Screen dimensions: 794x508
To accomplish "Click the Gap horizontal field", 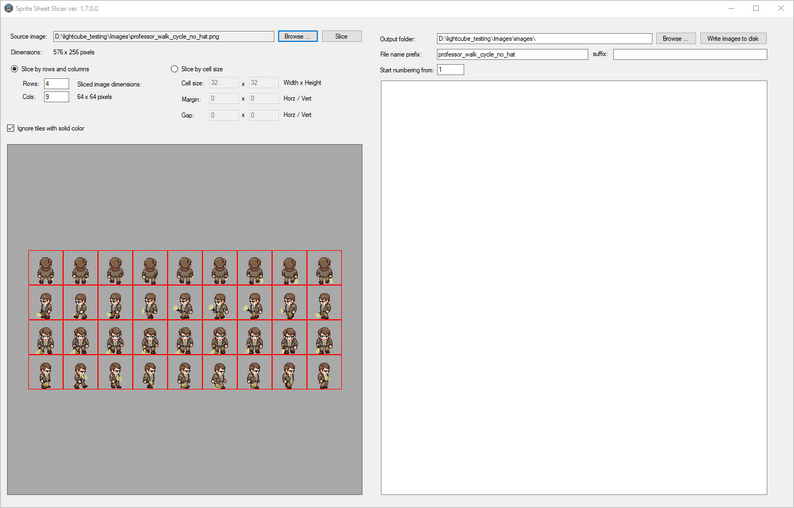I will pos(224,115).
